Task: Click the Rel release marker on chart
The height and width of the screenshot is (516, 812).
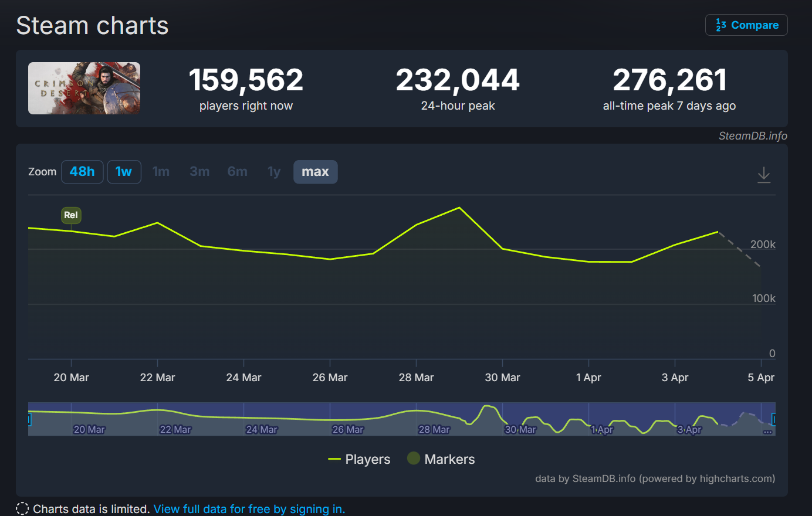Action: click(71, 215)
